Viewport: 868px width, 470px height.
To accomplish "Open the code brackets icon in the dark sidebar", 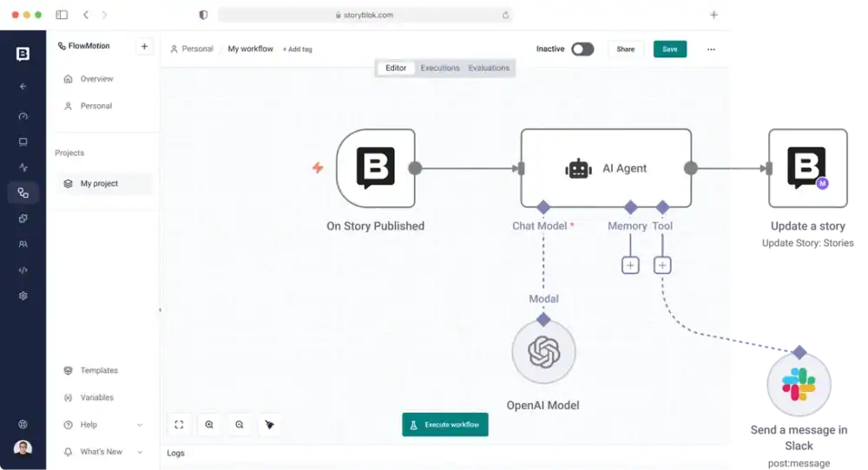I will coord(23,271).
